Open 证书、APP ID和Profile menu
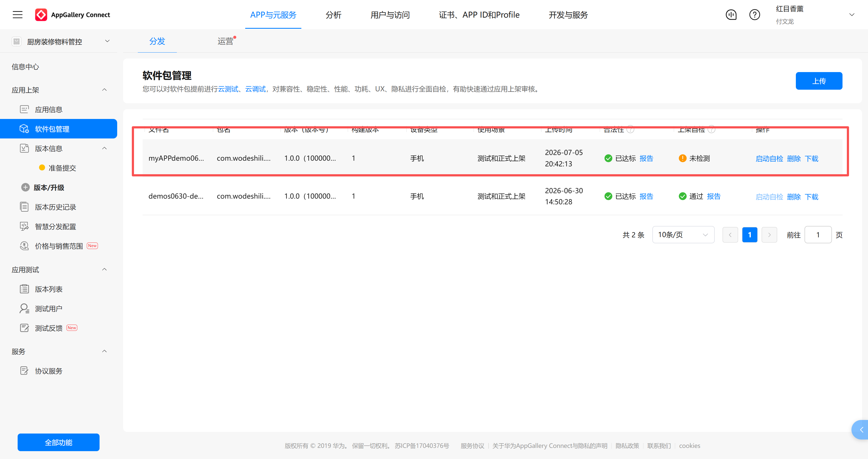This screenshot has width=868, height=459. coord(479,15)
